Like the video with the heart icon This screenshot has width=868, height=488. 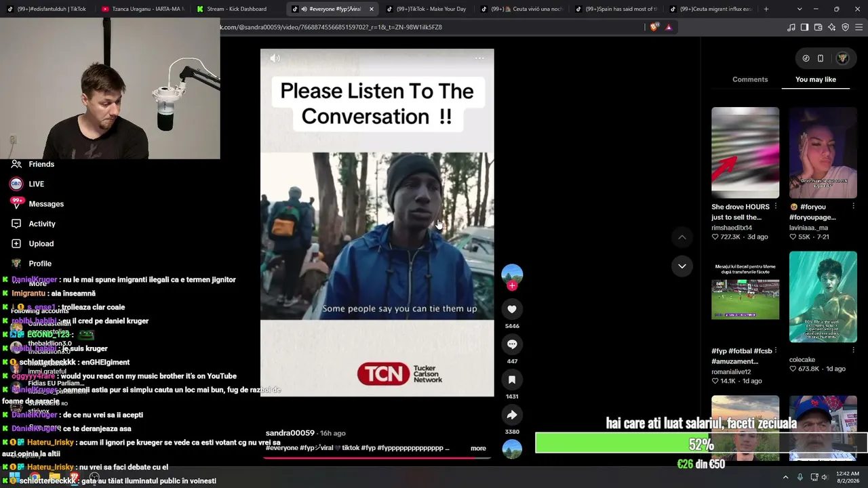click(x=512, y=309)
